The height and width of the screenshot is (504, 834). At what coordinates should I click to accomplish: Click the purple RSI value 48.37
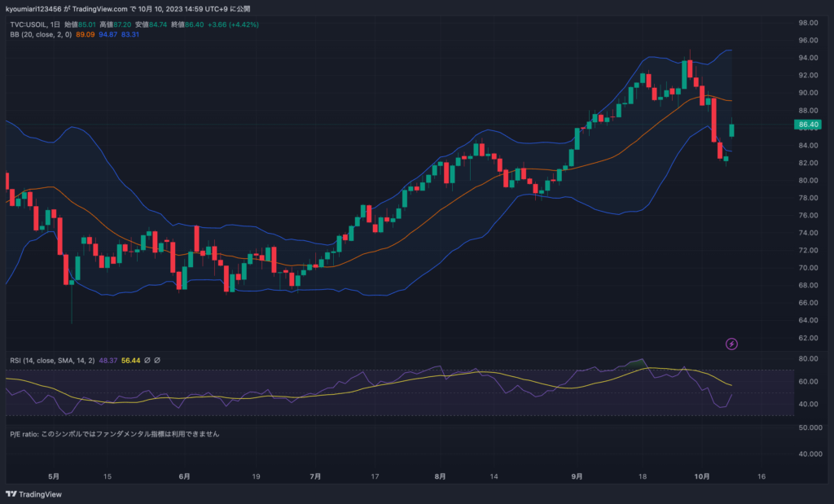pos(108,361)
